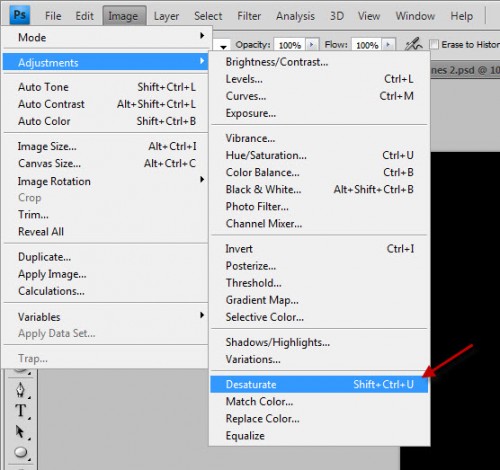
Task: Open the Image Size dialog
Action: (105, 146)
